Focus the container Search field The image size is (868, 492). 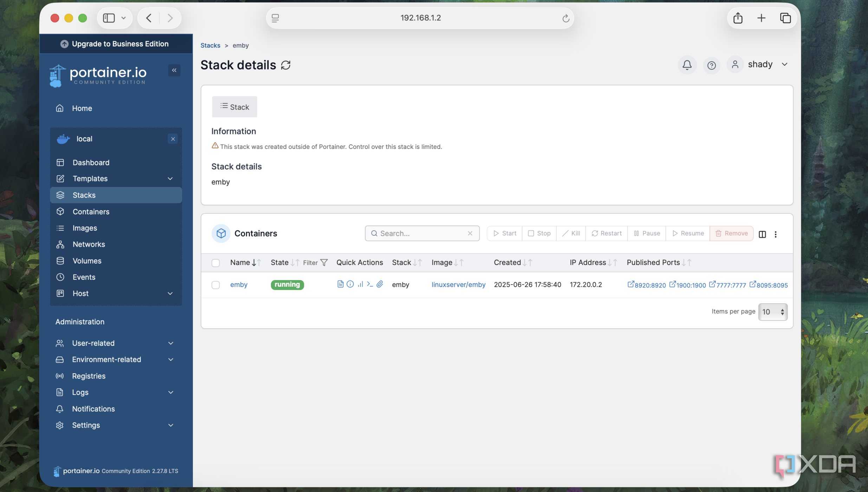[x=422, y=233]
